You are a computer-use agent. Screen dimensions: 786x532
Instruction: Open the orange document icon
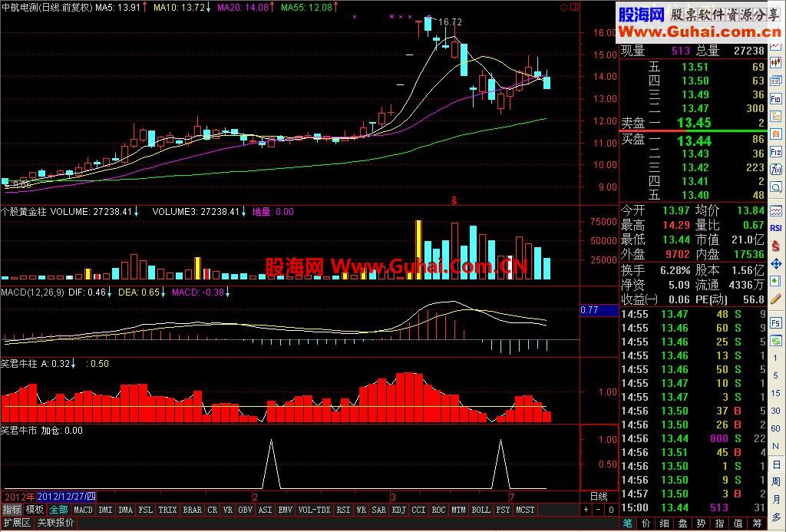point(775,134)
